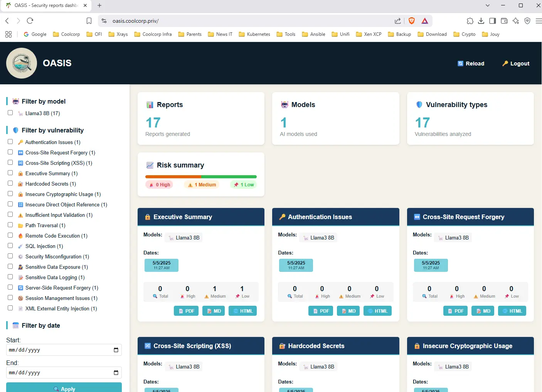The width and height of the screenshot is (542, 392).
Task: Click Reload in the OASIS header
Action: coord(471,64)
